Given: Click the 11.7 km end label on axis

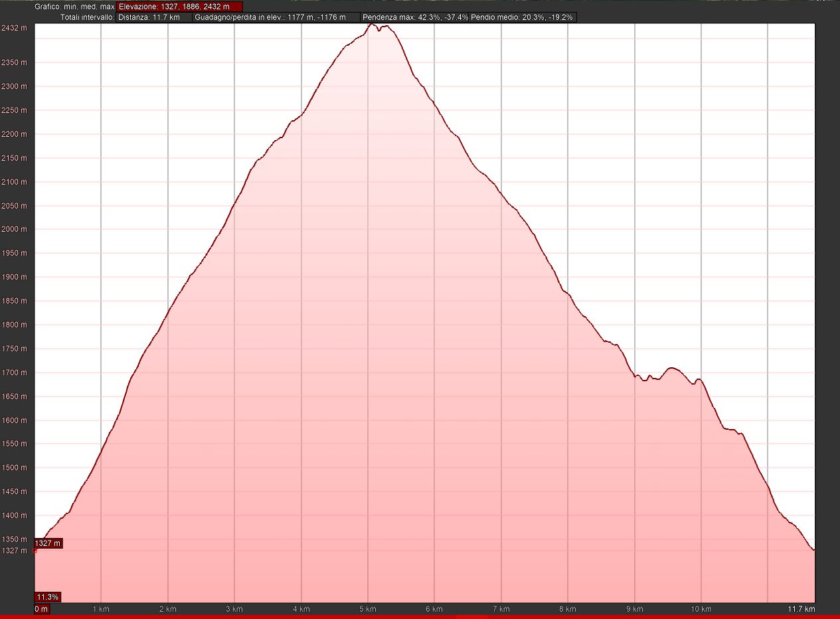Looking at the screenshot, I should point(802,609).
